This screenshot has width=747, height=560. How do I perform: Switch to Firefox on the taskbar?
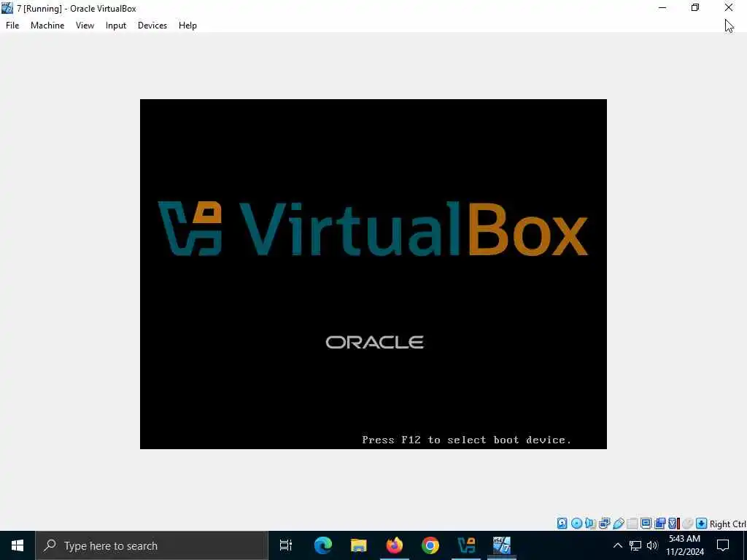394,545
